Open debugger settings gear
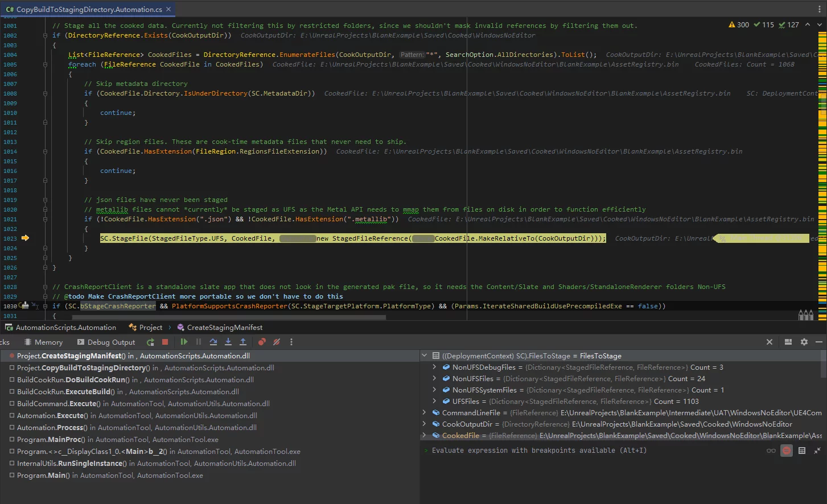 (804, 342)
